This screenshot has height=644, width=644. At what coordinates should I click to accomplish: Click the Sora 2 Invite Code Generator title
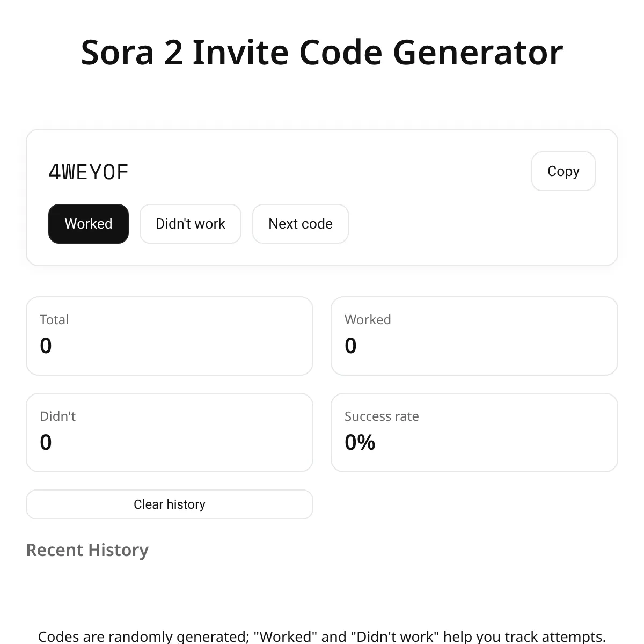pos(322,52)
